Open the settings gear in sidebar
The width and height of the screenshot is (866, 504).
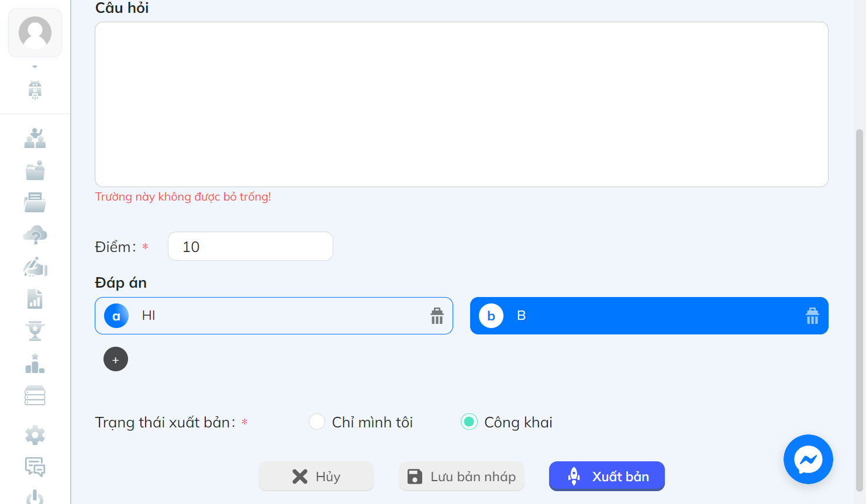pos(35,435)
